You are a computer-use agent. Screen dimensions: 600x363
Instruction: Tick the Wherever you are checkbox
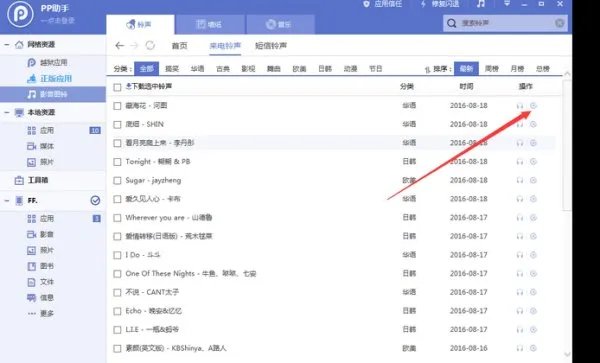tap(117, 218)
